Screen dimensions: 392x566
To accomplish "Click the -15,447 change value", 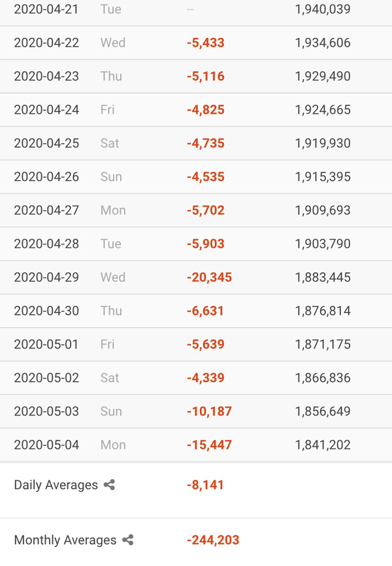I will (x=209, y=445).
